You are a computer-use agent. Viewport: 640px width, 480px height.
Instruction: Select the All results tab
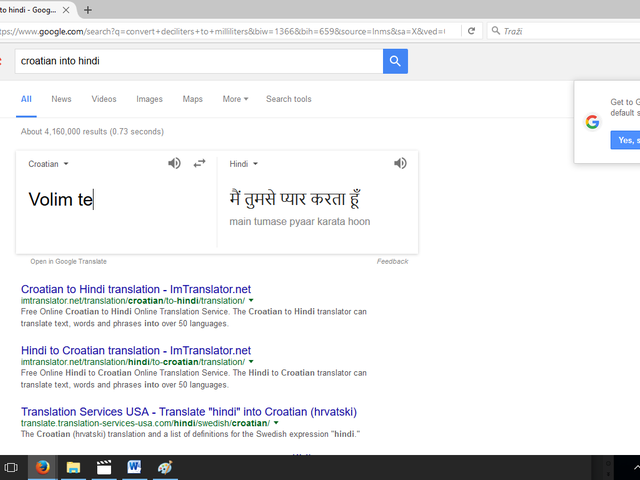coord(26,99)
